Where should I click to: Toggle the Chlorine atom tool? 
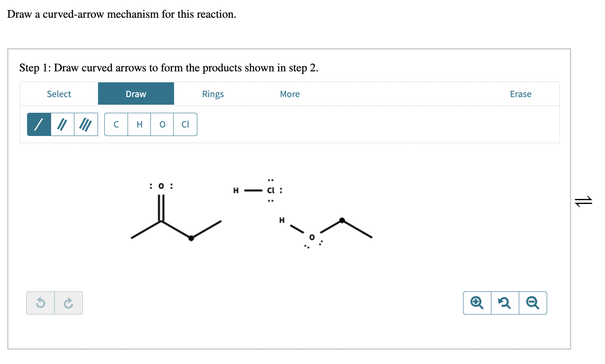click(x=185, y=124)
